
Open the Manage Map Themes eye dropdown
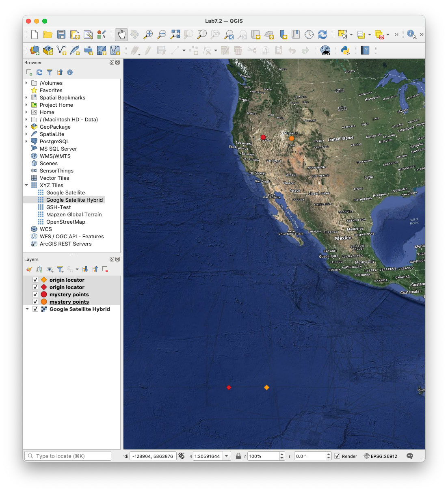pos(50,269)
